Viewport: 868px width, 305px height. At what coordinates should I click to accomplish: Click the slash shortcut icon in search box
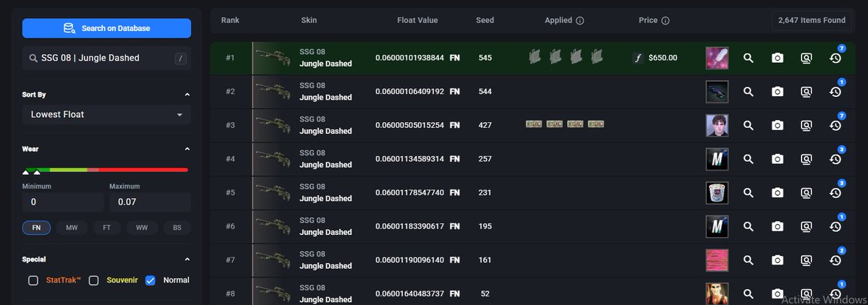point(181,58)
